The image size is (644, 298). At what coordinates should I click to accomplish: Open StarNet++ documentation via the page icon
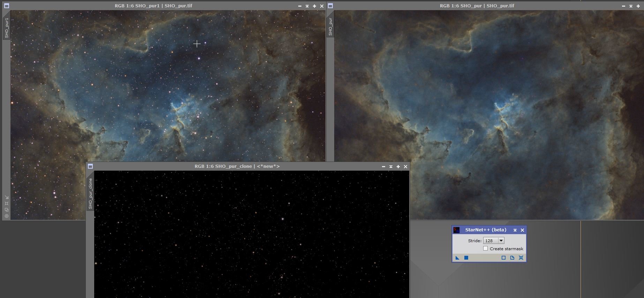(512, 258)
